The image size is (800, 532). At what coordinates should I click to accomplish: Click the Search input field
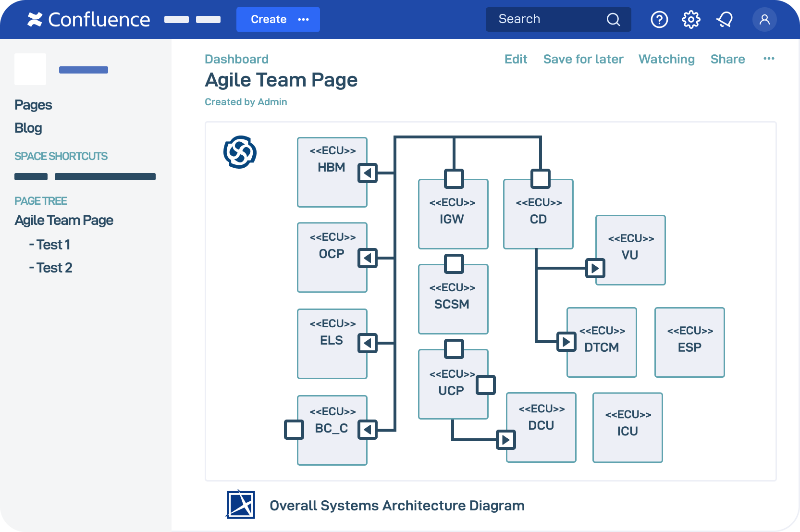click(558, 19)
